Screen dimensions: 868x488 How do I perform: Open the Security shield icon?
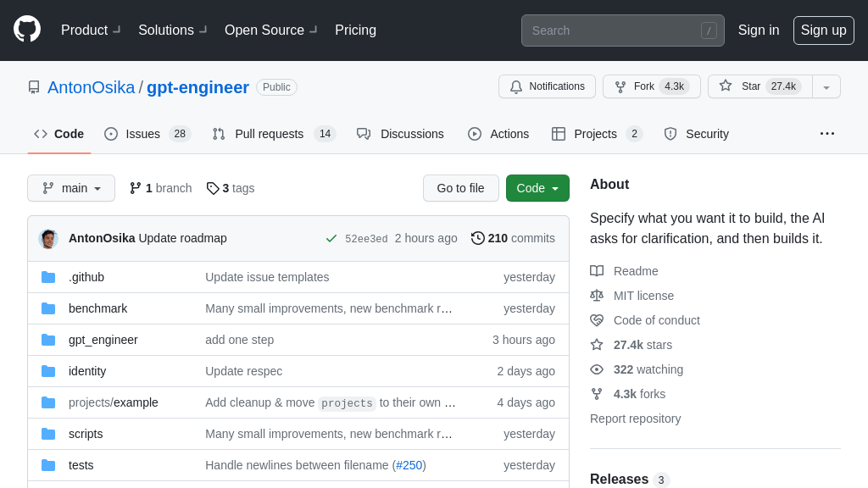(x=670, y=134)
